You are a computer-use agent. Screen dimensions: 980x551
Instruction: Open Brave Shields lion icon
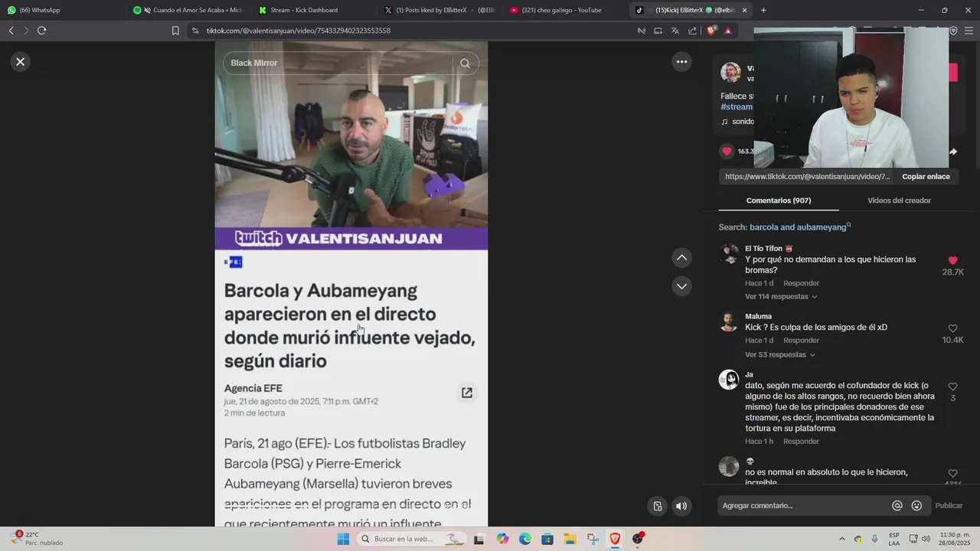pos(711,31)
